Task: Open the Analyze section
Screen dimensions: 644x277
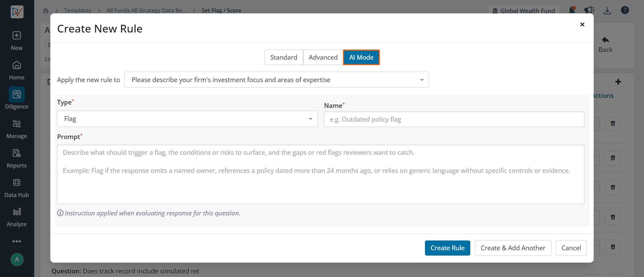Action: tap(17, 217)
